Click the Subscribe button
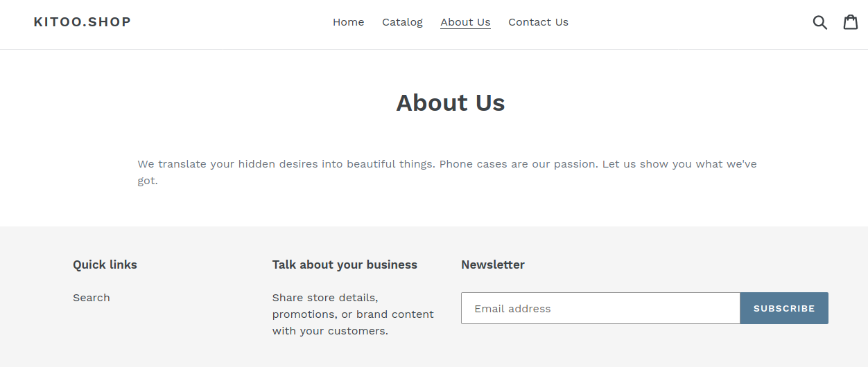868x367 pixels. tap(784, 308)
